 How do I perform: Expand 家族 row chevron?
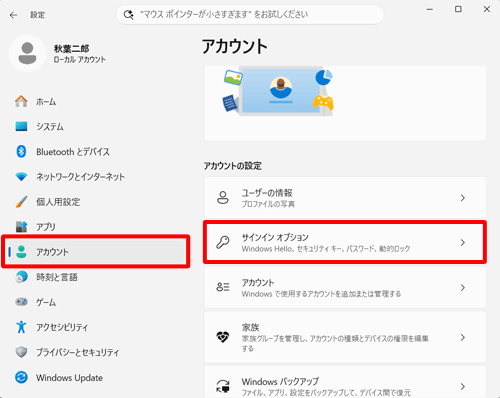pos(463,338)
